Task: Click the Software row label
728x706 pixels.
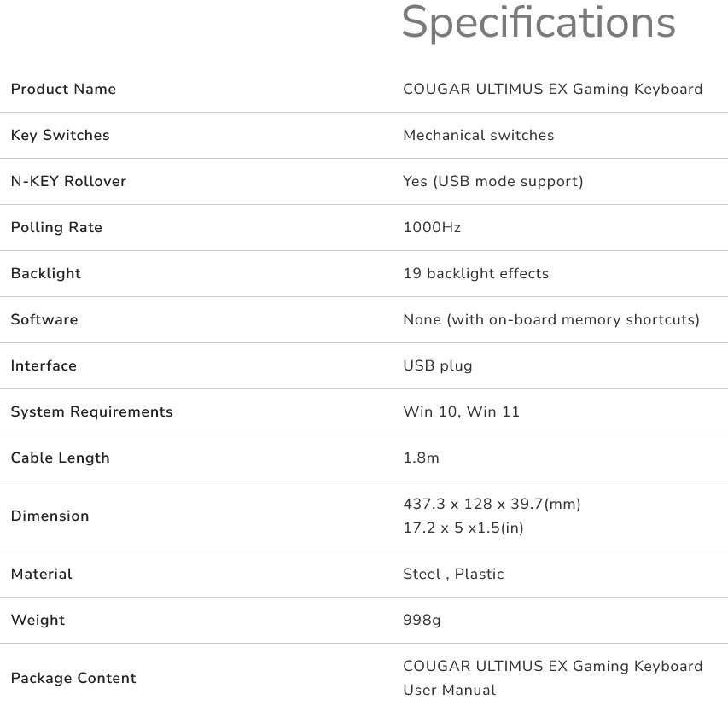Action: tap(44, 319)
